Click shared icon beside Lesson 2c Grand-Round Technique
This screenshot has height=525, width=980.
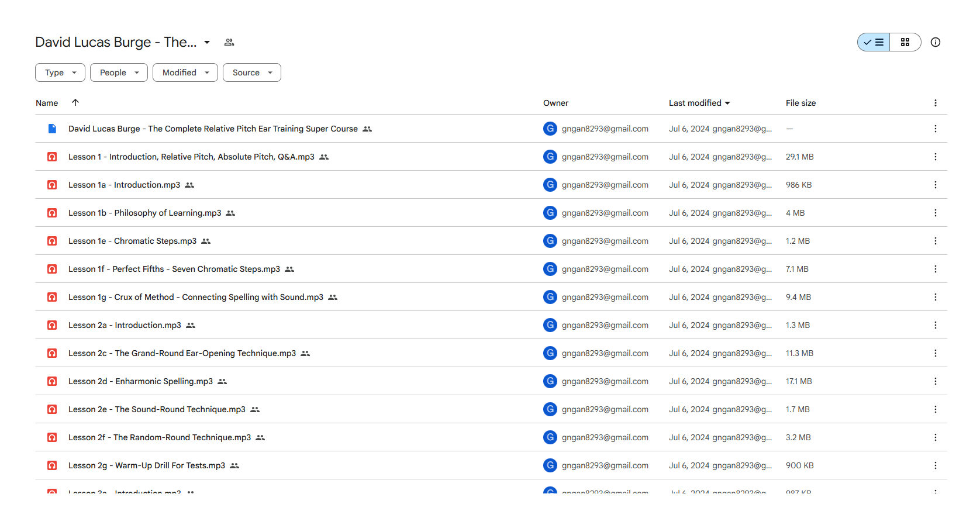(x=305, y=354)
